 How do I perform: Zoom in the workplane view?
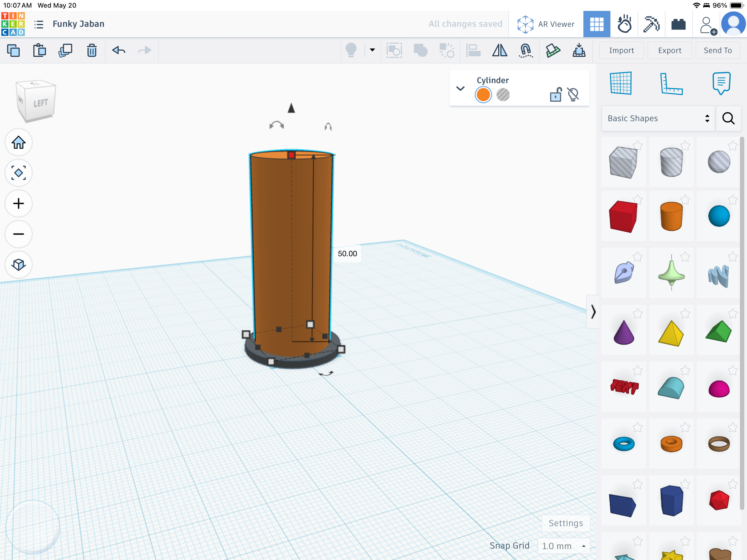tap(19, 203)
